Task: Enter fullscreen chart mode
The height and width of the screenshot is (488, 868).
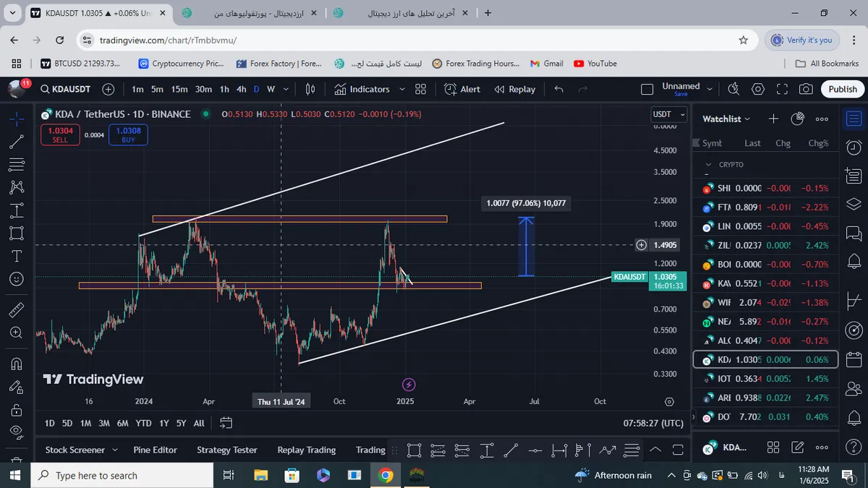Action: tap(781, 89)
